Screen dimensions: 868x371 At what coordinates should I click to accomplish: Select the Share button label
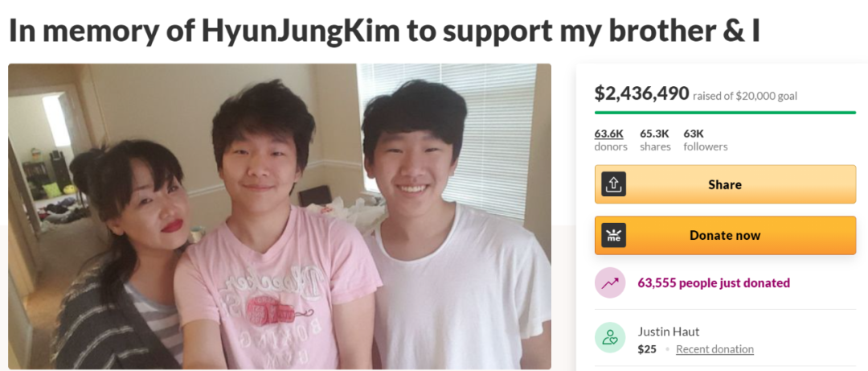pyautogui.click(x=725, y=184)
